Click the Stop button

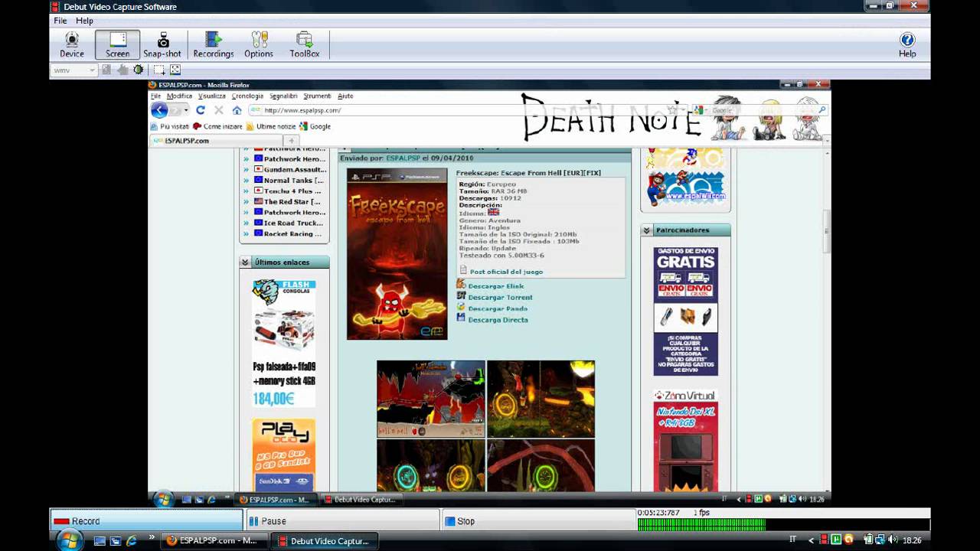pyautogui.click(x=538, y=520)
